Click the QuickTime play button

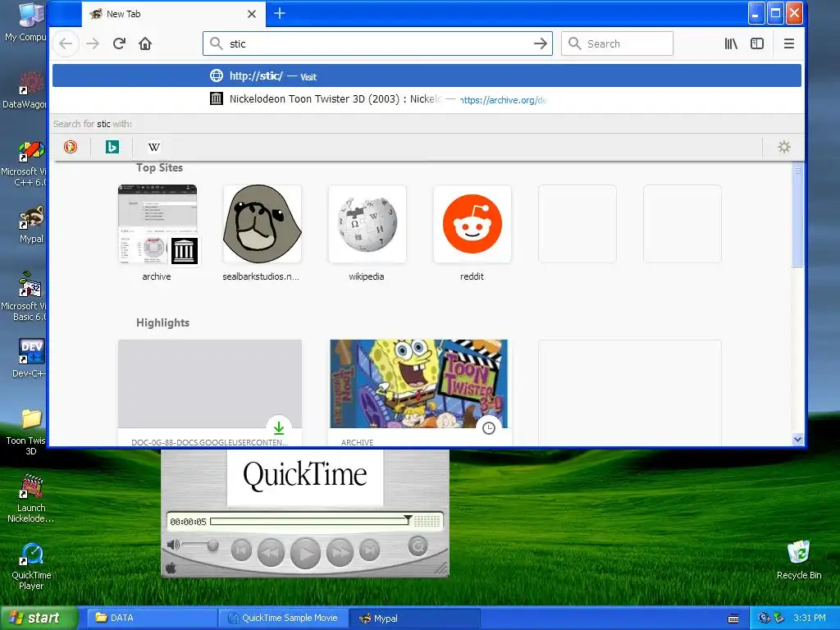coord(305,553)
